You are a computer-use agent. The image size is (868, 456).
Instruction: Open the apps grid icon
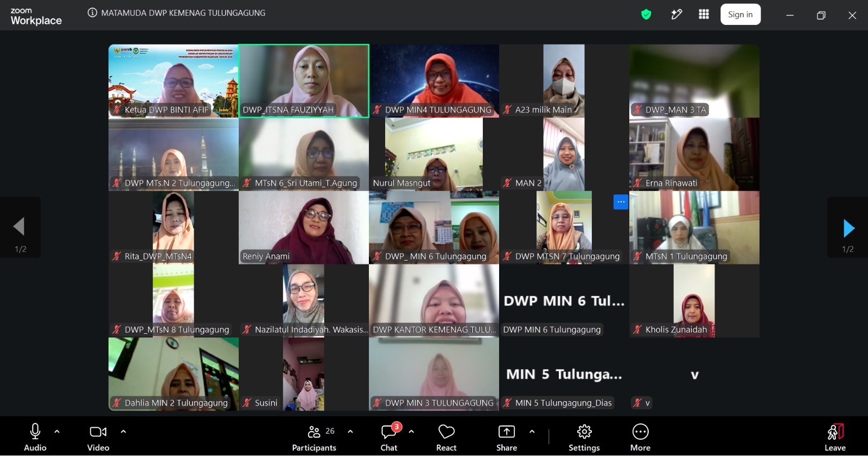tap(704, 15)
